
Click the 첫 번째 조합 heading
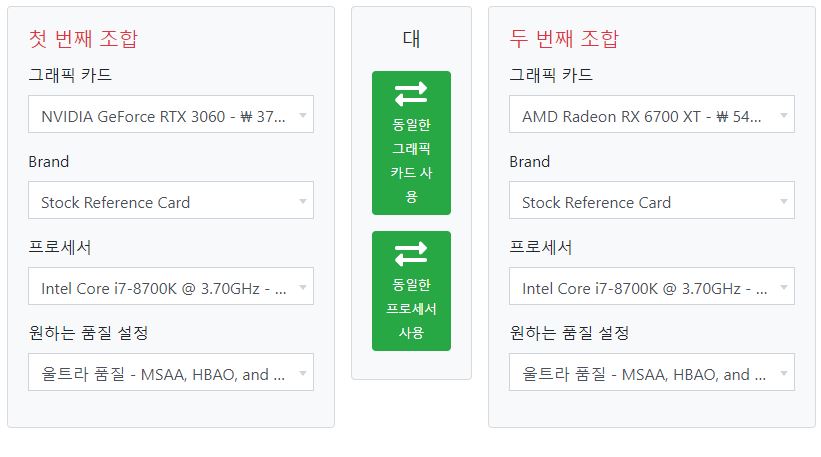[83, 39]
